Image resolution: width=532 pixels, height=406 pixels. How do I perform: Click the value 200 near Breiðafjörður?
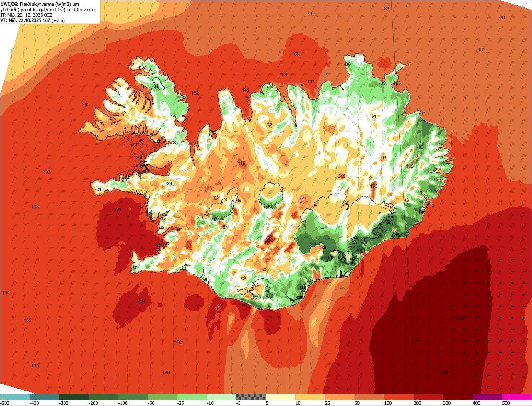coord(140,157)
